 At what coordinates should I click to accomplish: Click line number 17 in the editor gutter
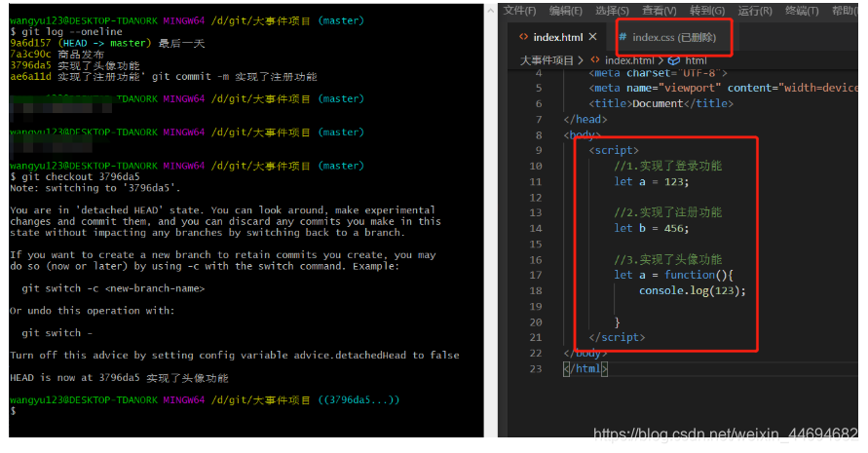(535, 275)
